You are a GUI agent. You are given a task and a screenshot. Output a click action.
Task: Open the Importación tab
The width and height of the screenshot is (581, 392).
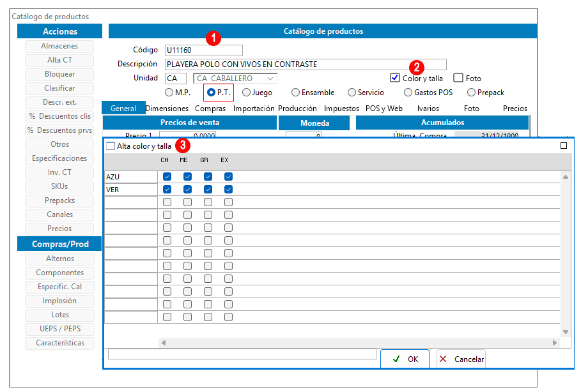tap(254, 109)
